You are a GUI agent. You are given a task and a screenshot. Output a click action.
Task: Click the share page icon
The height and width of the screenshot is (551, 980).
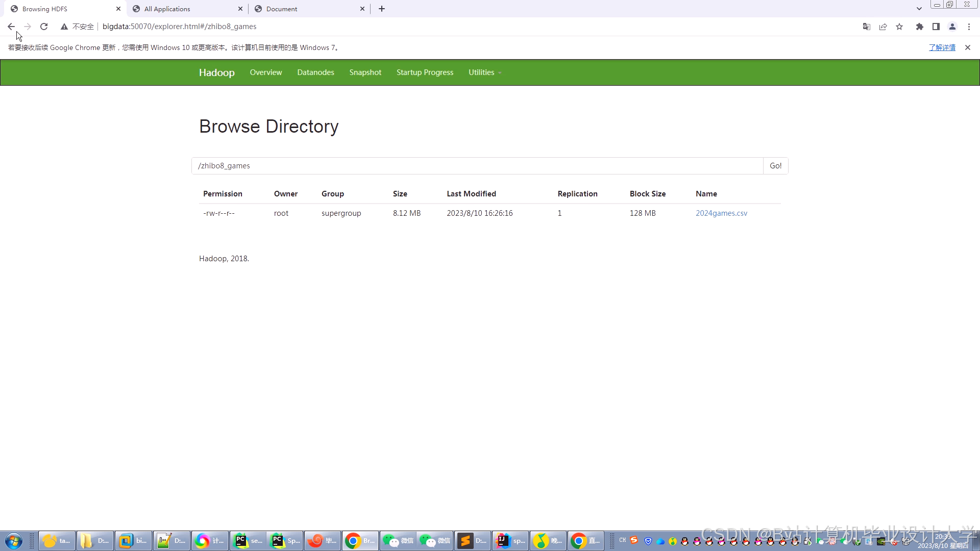coord(883,27)
